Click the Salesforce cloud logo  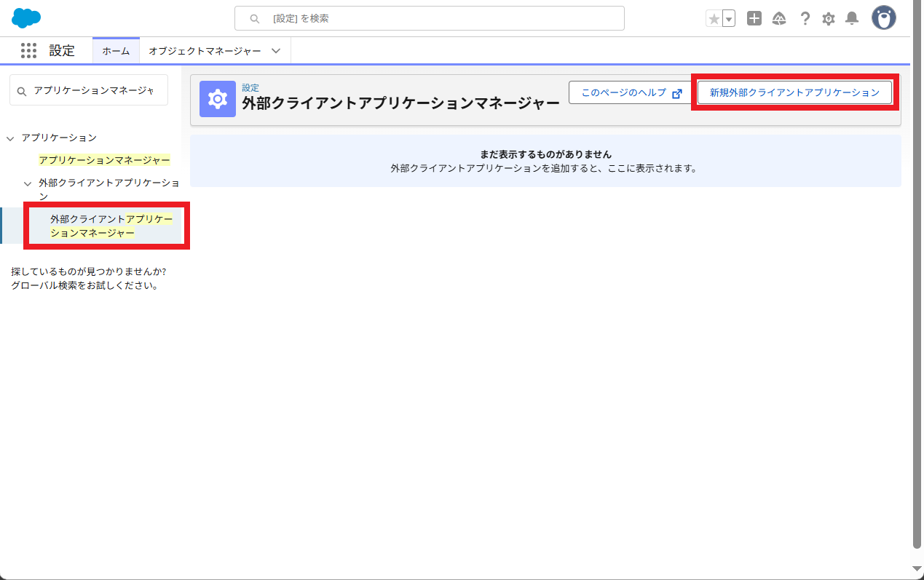coord(26,18)
